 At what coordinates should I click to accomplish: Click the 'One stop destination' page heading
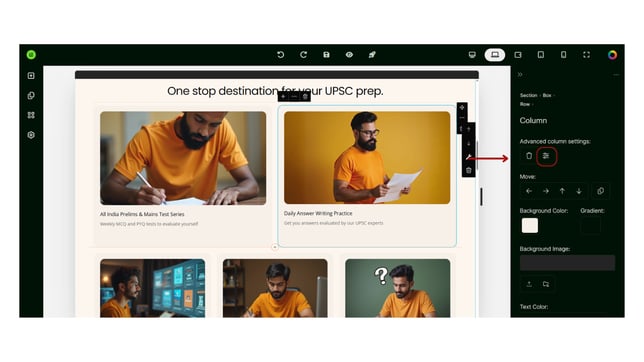point(275,91)
